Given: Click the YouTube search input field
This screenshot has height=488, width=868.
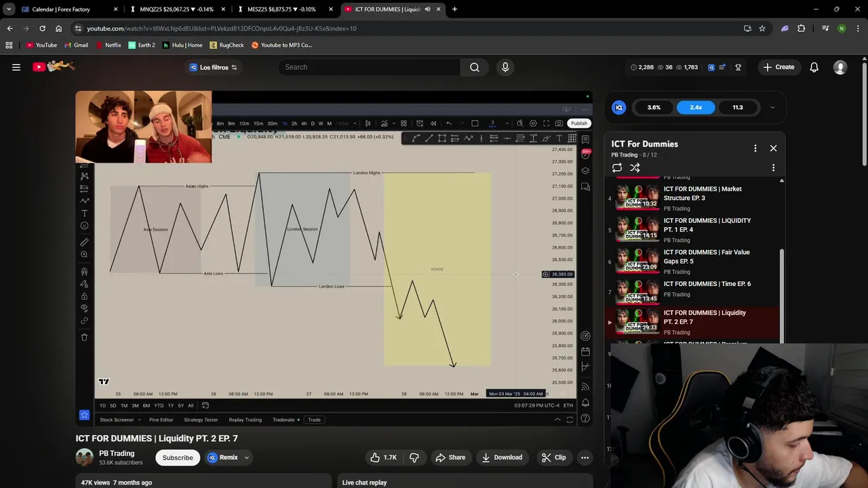Looking at the screenshot, I should pyautogui.click(x=369, y=67).
